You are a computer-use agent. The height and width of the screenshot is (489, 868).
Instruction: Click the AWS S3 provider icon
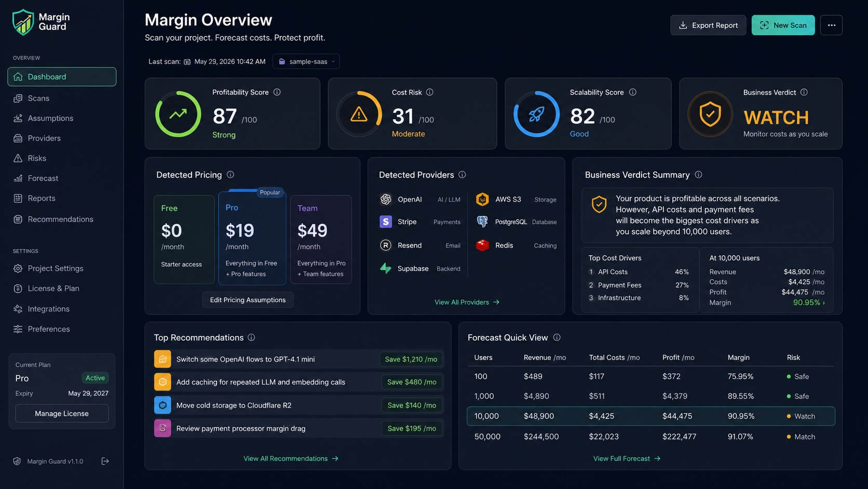[x=482, y=199]
